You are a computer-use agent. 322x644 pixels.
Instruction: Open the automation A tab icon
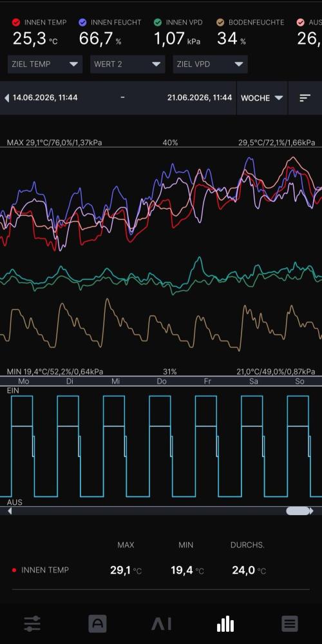pyautogui.click(x=97, y=624)
